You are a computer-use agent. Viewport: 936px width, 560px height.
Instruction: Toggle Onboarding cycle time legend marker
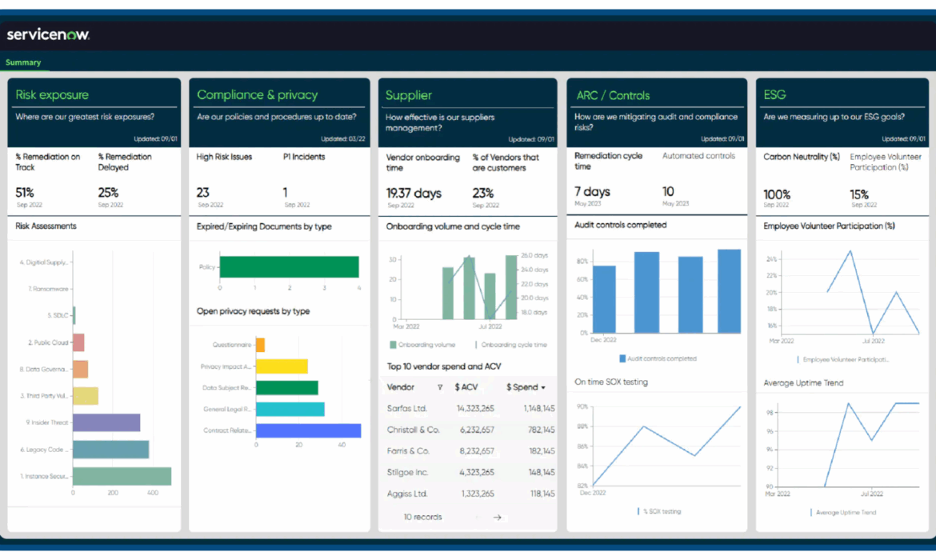(x=476, y=345)
